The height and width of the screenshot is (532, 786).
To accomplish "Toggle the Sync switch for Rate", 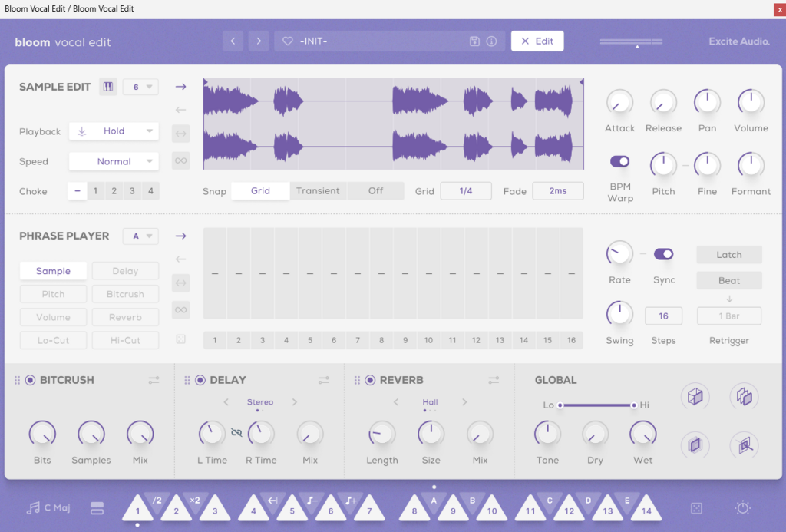I will (x=664, y=254).
